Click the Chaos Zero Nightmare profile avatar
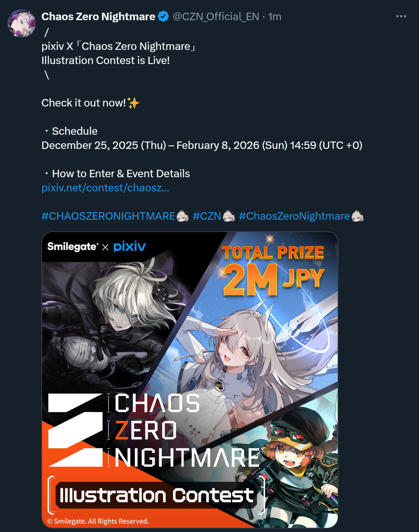This screenshot has height=532, width=419. 22,23
